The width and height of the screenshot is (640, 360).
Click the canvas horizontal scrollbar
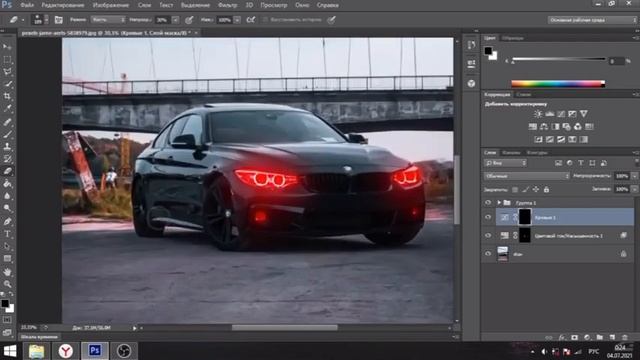(x=284, y=327)
